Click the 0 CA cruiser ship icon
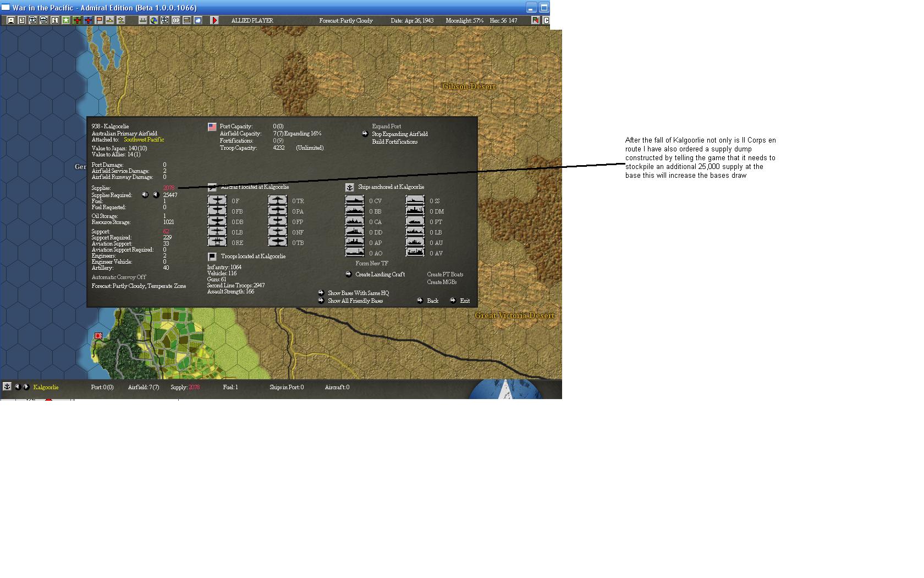The height and width of the screenshot is (578, 924). click(x=355, y=222)
